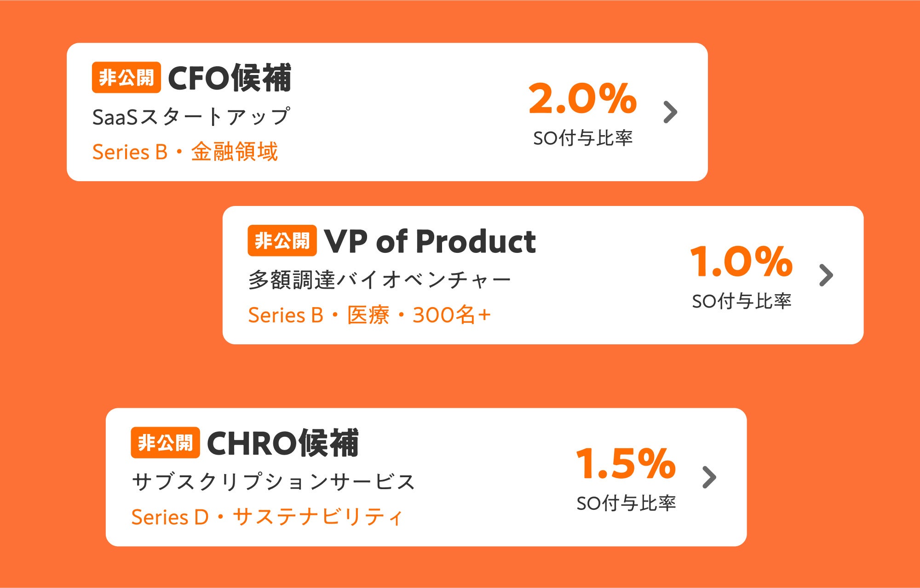Select the VP of Product job title
This screenshot has width=920, height=588.
[430, 241]
